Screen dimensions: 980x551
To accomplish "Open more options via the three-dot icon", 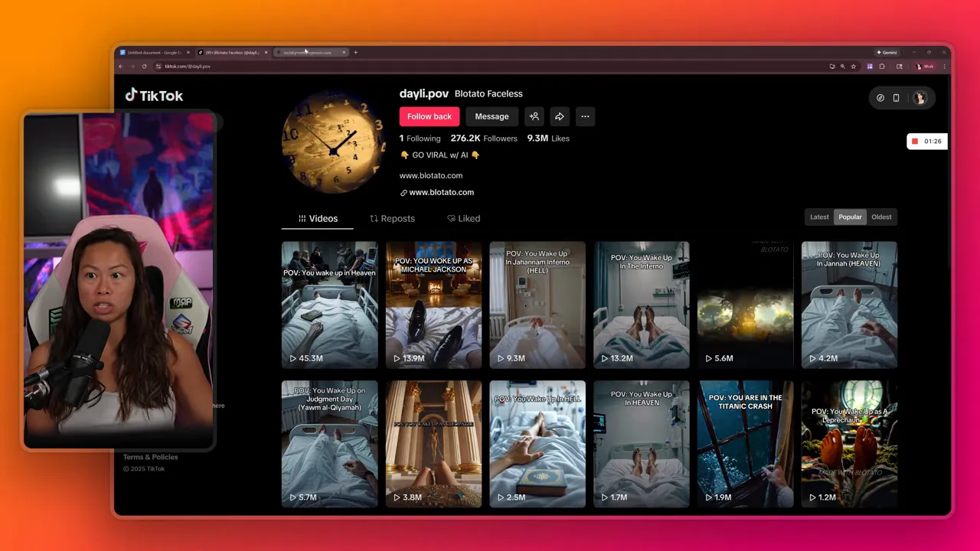I will (585, 116).
